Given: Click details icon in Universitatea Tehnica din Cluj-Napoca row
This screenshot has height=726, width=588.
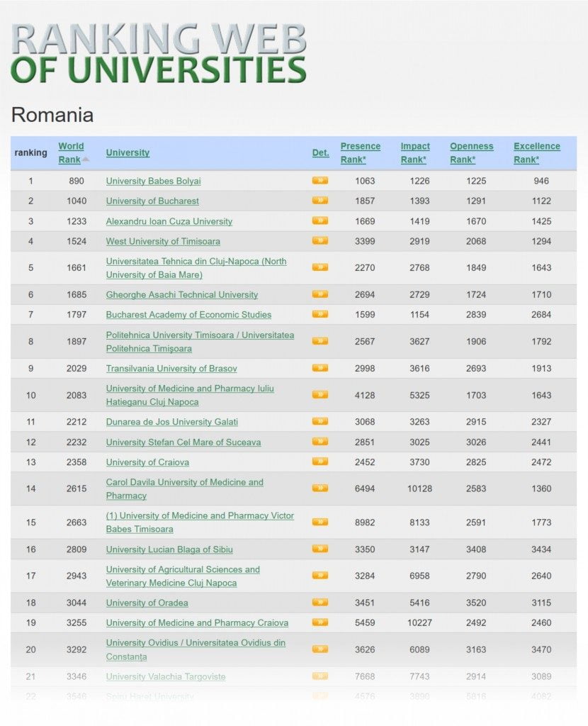Looking at the screenshot, I should click(320, 267).
